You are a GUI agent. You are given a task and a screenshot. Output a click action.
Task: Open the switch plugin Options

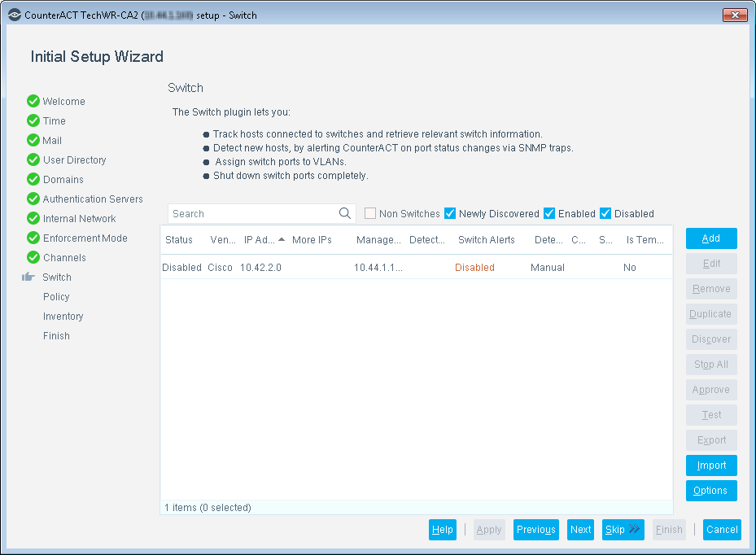pyautogui.click(x=711, y=491)
